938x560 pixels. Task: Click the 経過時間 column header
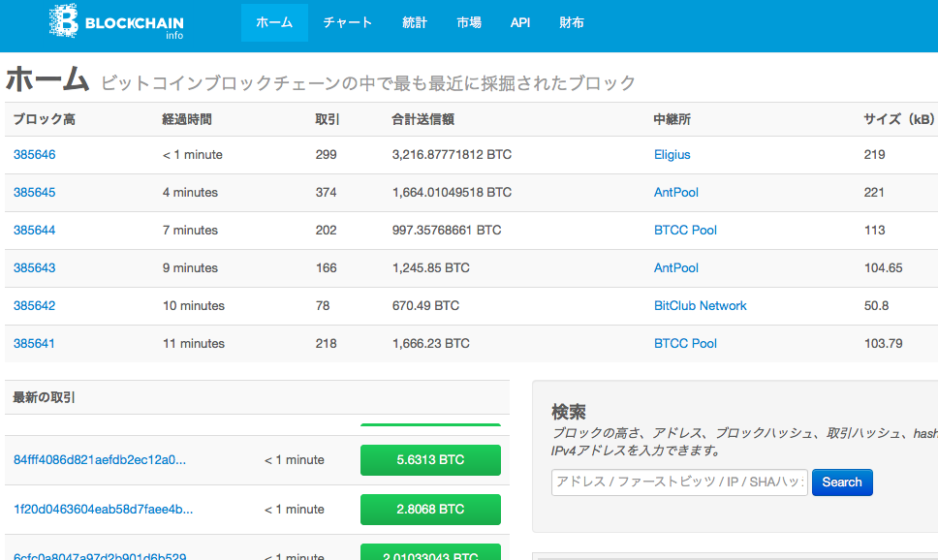click(187, 119)
